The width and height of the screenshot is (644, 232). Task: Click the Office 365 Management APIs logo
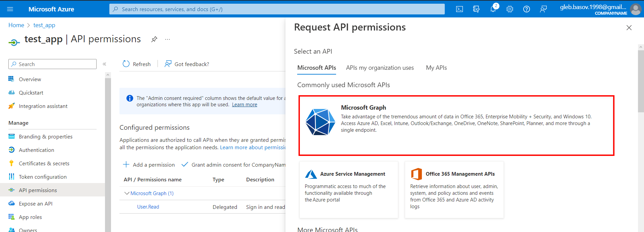(416, 174)
